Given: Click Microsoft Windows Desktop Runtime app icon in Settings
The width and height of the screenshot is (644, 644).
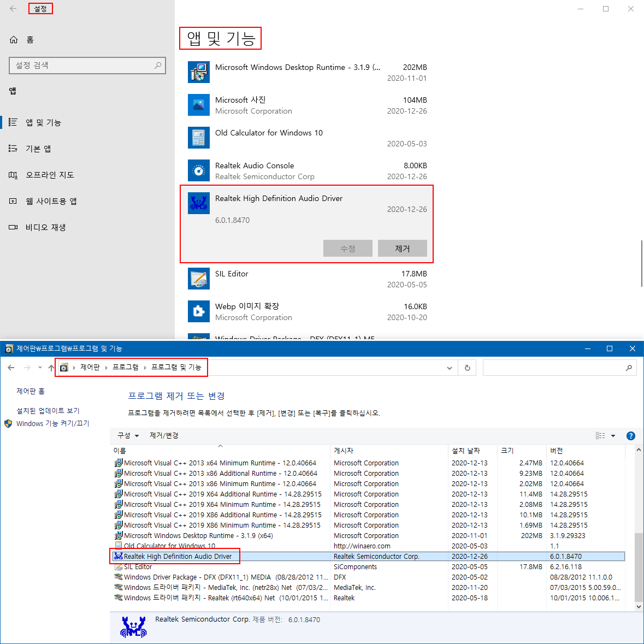Looking at the screenshot, I should [x=199, y=72].
